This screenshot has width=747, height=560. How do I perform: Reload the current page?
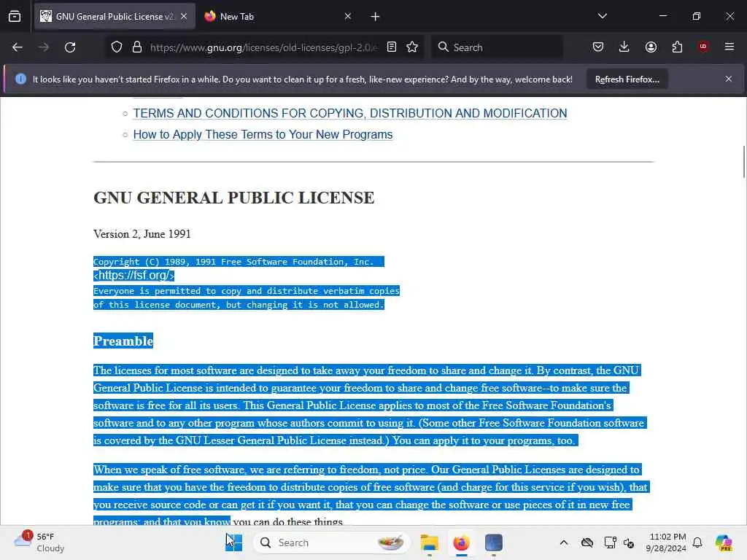click(x=70, y=47)
